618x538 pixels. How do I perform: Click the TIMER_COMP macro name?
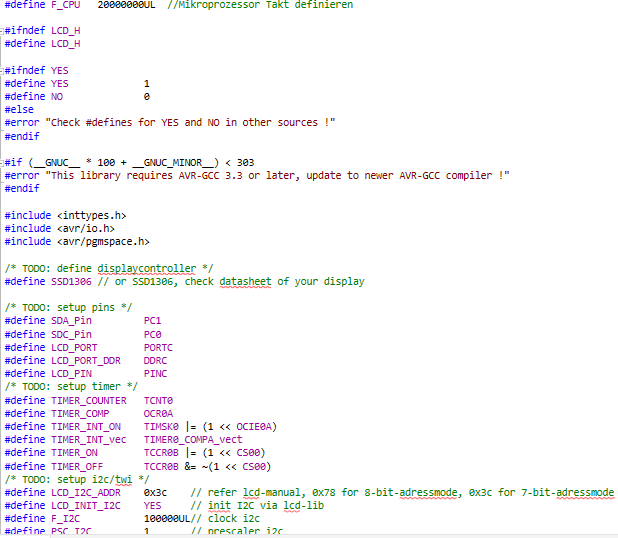tap(80, 414)
